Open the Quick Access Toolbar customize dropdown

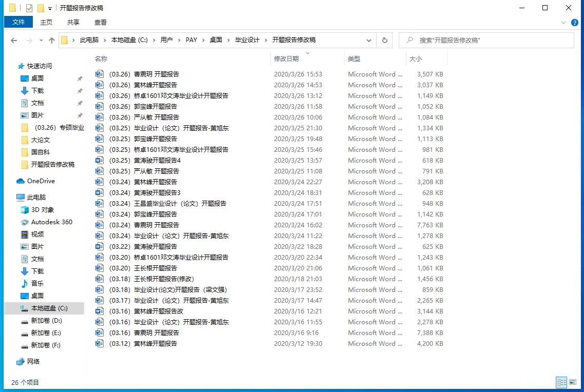pyautogui.click(x=50, y=8)
